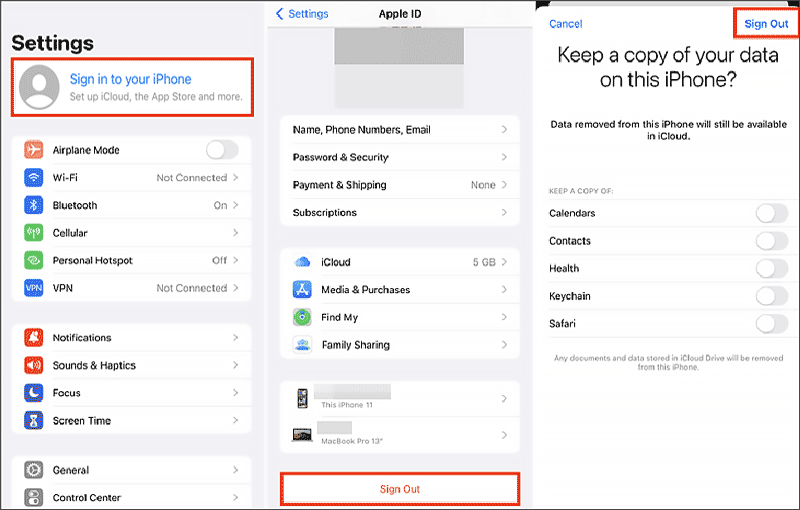The image size is (800, 510).
Task: Open Media & Purchases row chevron
Action: (504, 289)
